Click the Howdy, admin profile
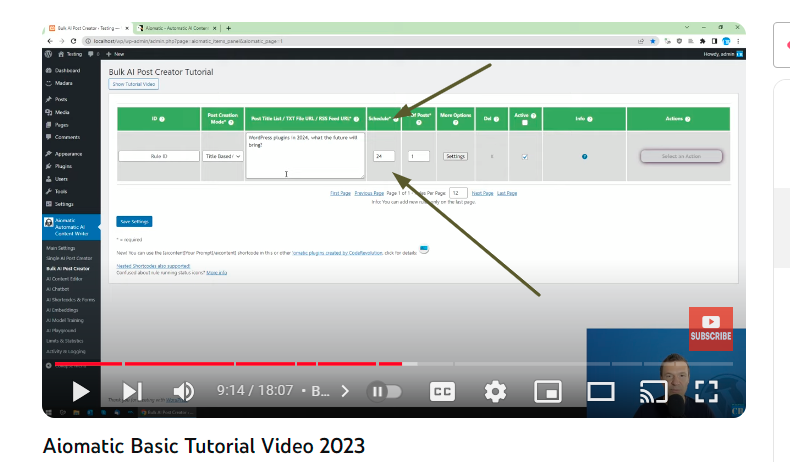This screenshot has width=790, height=462. coord(723,54)
